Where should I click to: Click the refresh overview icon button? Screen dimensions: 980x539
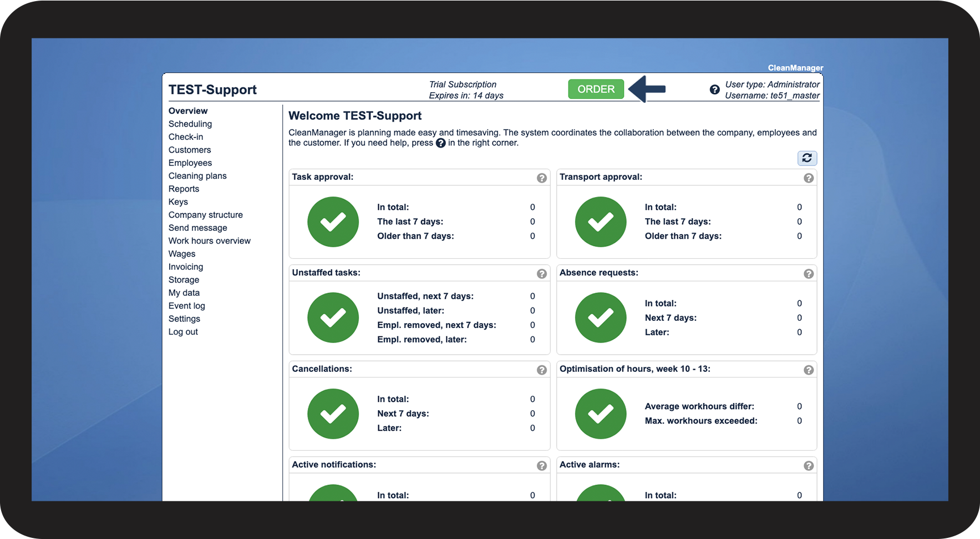click(807, 158)
